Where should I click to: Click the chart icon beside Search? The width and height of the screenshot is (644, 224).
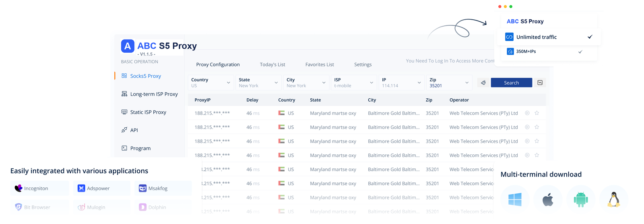[x=540, y=83]
